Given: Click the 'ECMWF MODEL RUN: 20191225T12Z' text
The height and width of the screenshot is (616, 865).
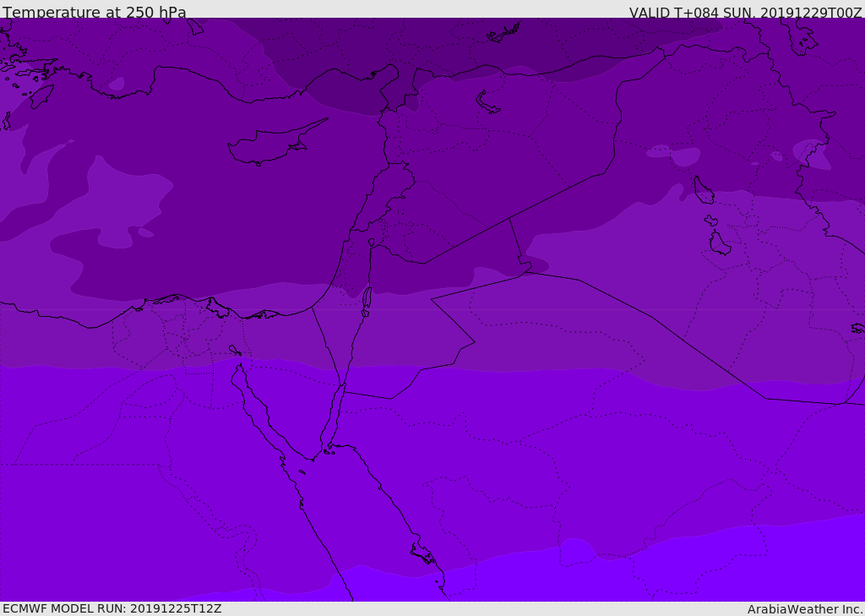Looking at the screenshot, I should coord(112,608).
